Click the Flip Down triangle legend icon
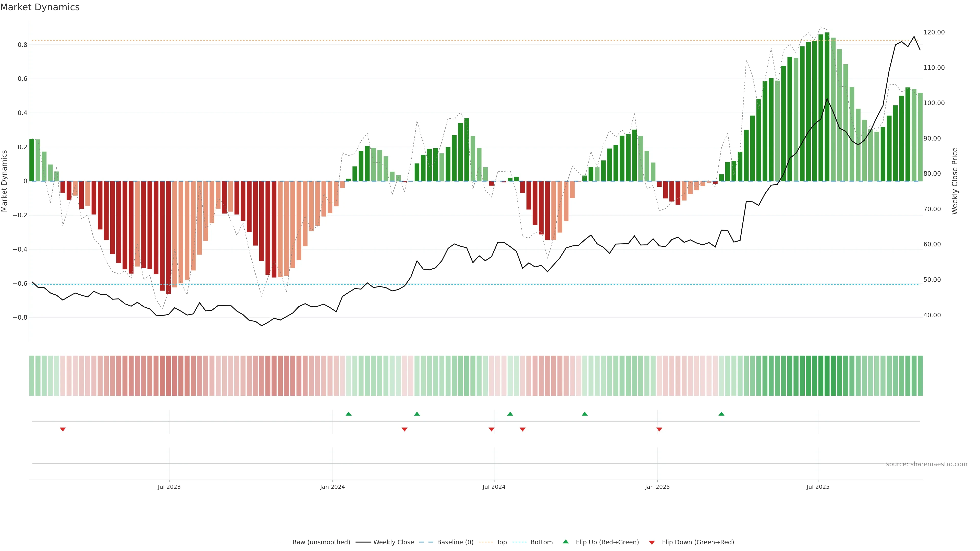The width and height of the screenshot is (980, 551). pyautogui.click(x=652, y=542)
